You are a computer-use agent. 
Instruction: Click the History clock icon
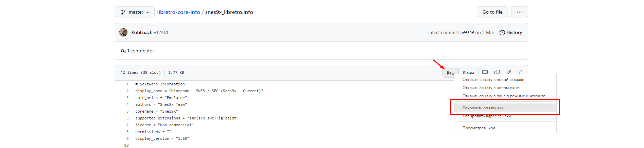(x=502, y=33)
